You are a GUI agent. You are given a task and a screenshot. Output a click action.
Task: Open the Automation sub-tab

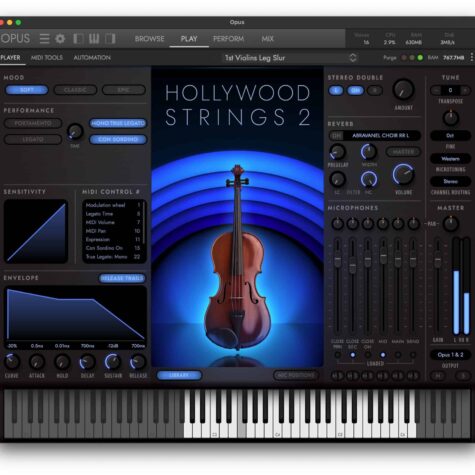[92, 58]
